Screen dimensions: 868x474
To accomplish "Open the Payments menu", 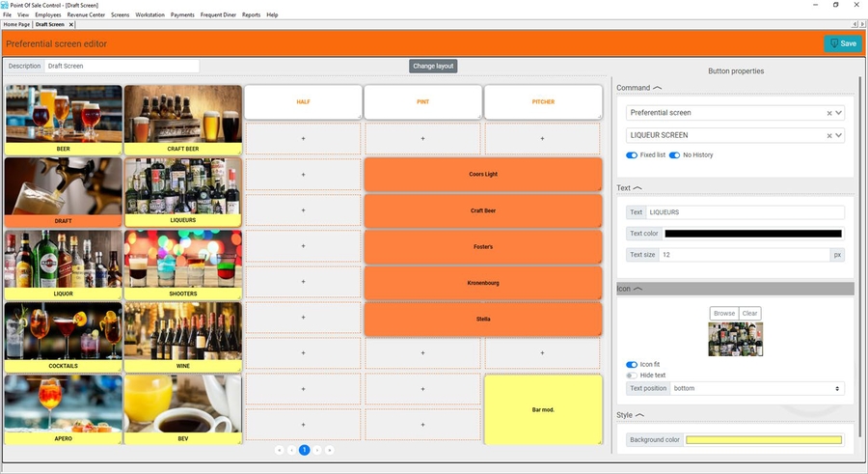I will click(x=182, y=15).
